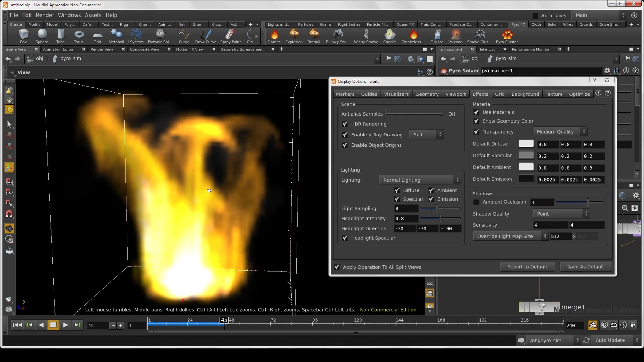Uncheck Show Geometry Color
Image resolution: width=644 pixels, height=362 pixels.
pos(476,121)
